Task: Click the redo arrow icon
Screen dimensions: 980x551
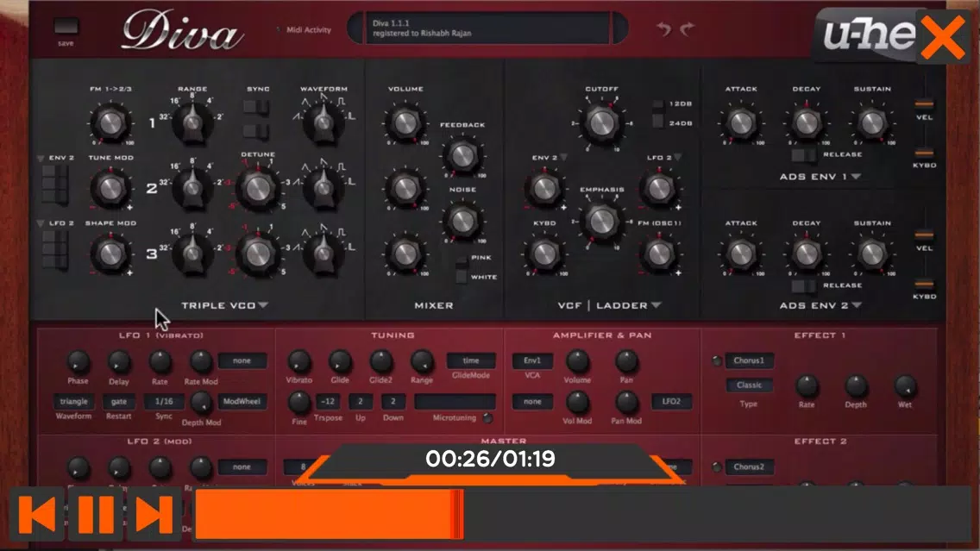Action: coord(687,28)
